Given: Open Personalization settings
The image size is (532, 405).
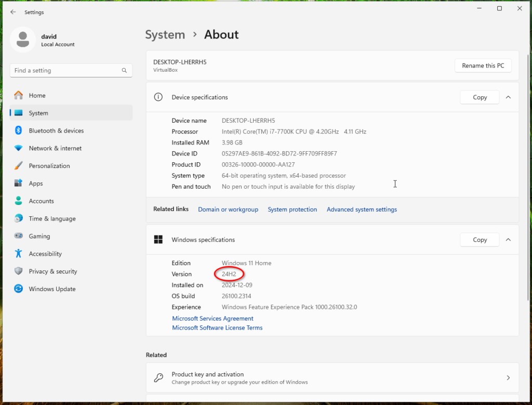Looking at the screenshot, I should tap(71, 166).
